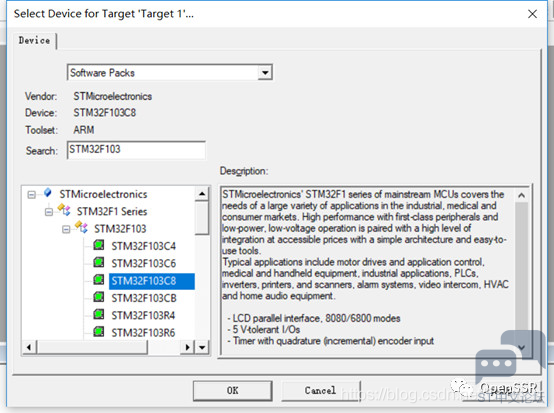Switch to the Device tab

(x=34, y=40)
